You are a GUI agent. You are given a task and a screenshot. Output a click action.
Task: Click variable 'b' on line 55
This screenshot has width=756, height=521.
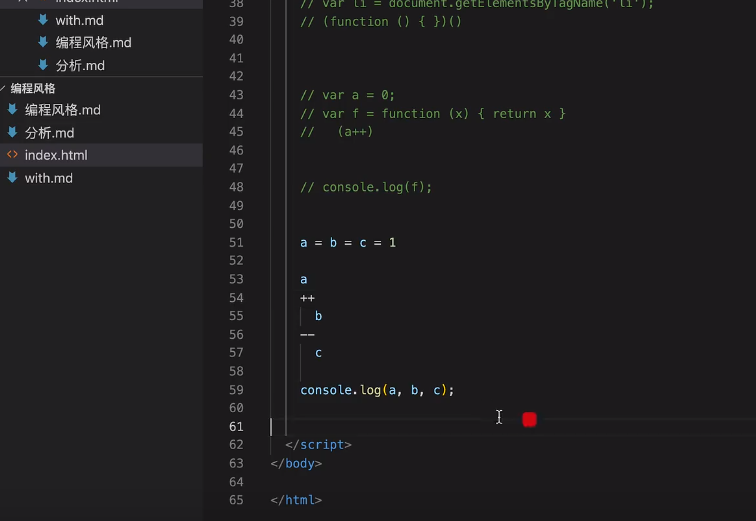click(318, 316)
